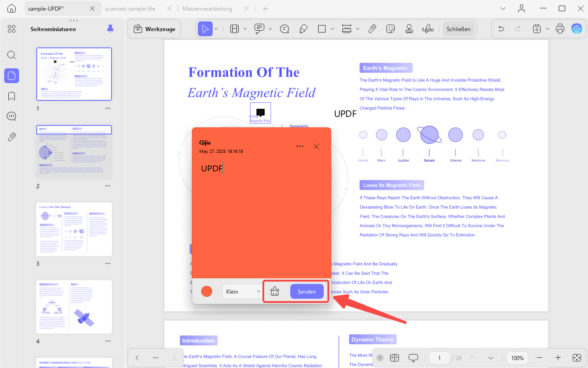The image size is (588, 368).
Task: Close the scanned-sample-file tab
Action: [x=169, y=8]
